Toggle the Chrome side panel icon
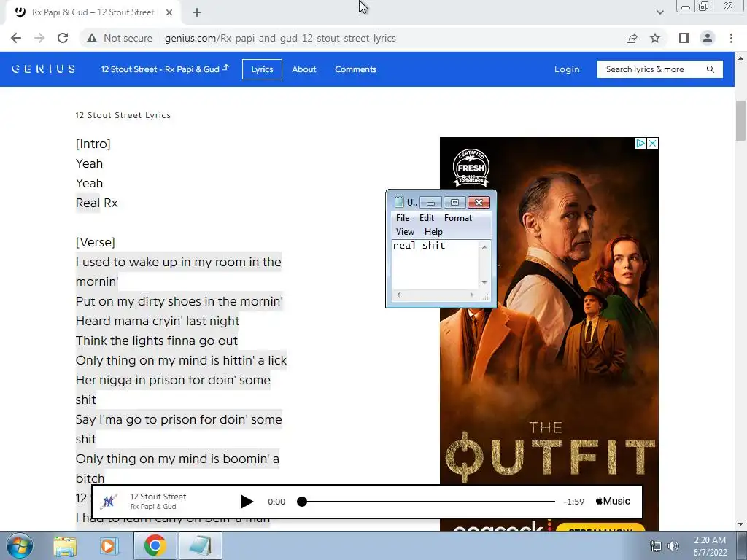Image resolution: width=747 pixels, height=560 pixels. tap(684, 38)
